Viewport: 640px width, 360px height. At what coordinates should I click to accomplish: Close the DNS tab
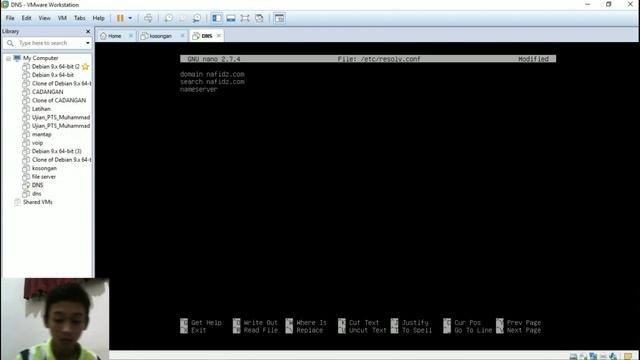point(219,36)
